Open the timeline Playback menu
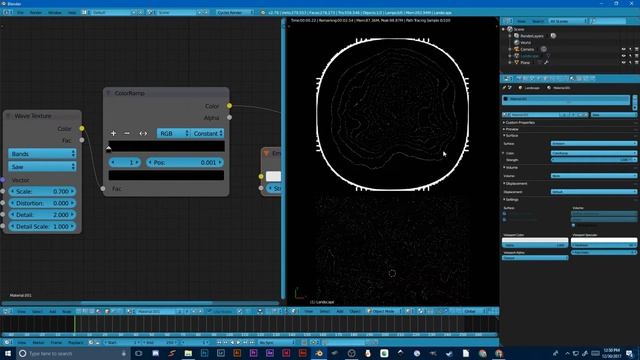The width and height of the screenshot is (640, 360). (76, 342)
